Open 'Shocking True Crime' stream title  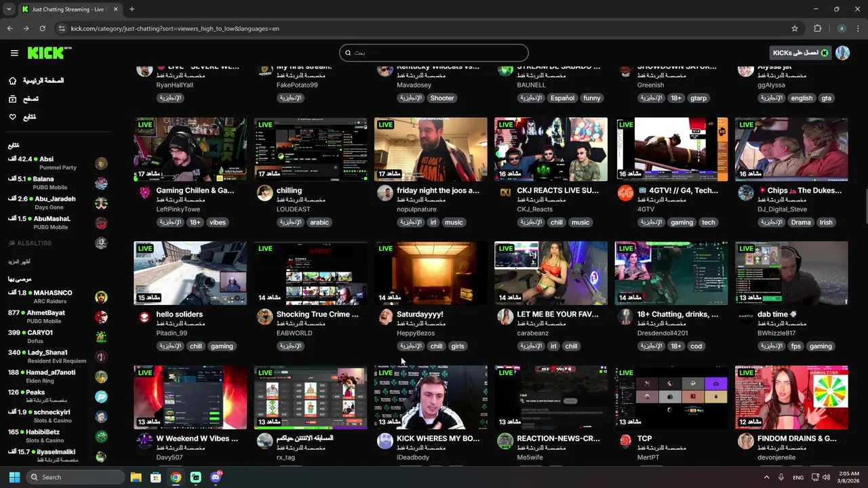tap(317, 314)
